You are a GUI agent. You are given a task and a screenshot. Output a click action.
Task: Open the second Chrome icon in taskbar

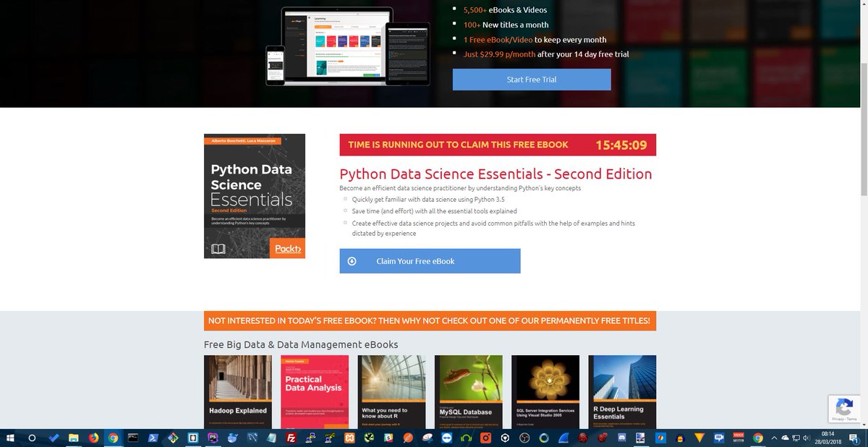757,438
